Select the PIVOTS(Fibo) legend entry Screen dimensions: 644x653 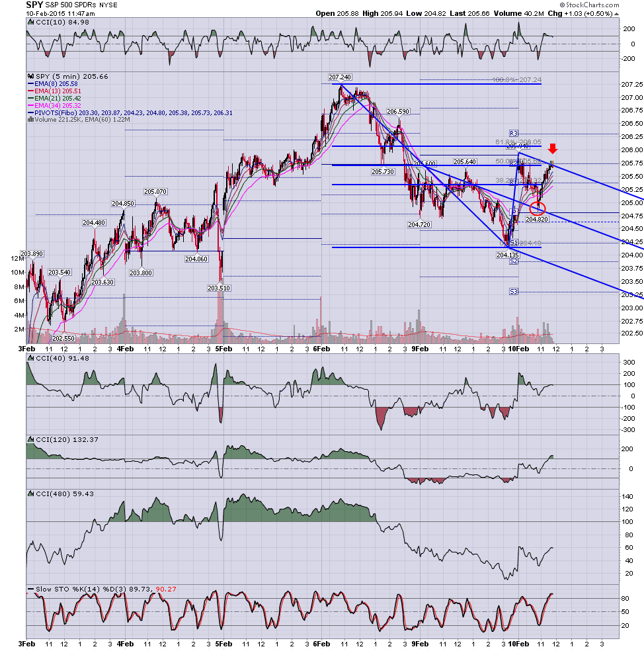[x=130, y=113]
